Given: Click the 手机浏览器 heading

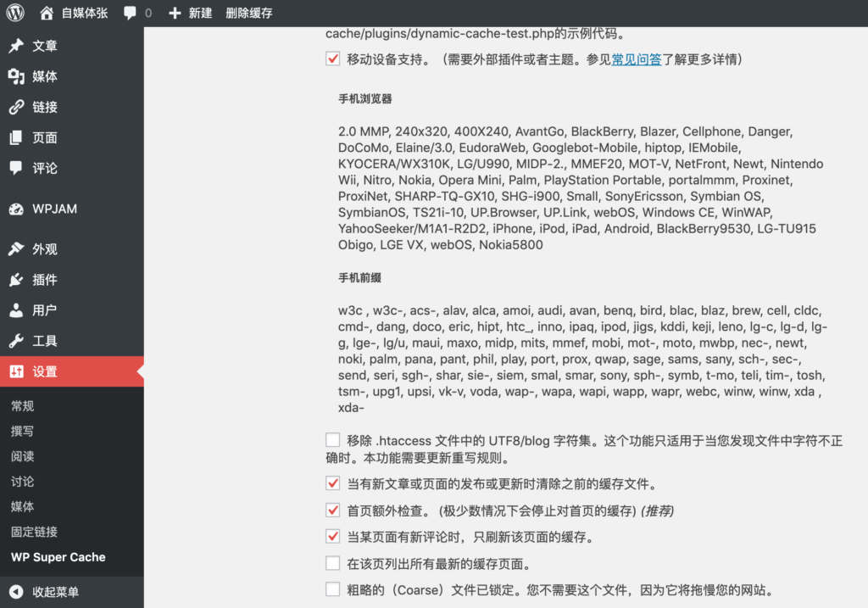Looking at the screenshot, I should [365, 99].
